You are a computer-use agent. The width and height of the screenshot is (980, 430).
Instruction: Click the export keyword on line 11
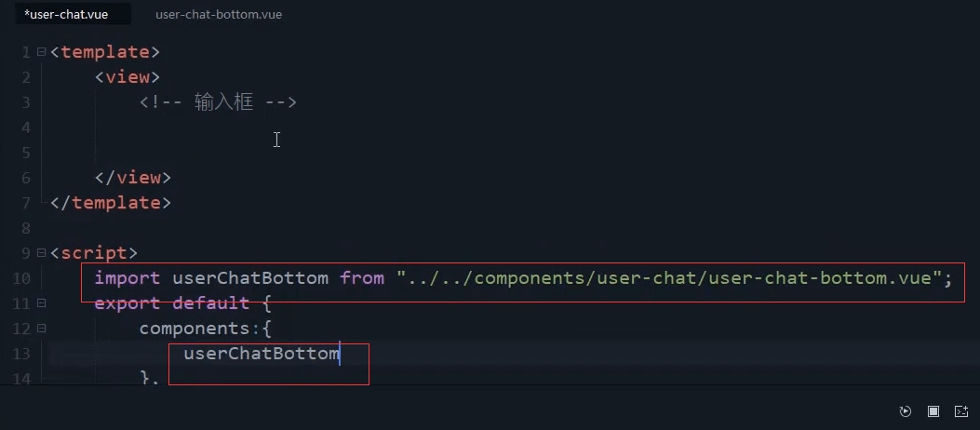127,303
